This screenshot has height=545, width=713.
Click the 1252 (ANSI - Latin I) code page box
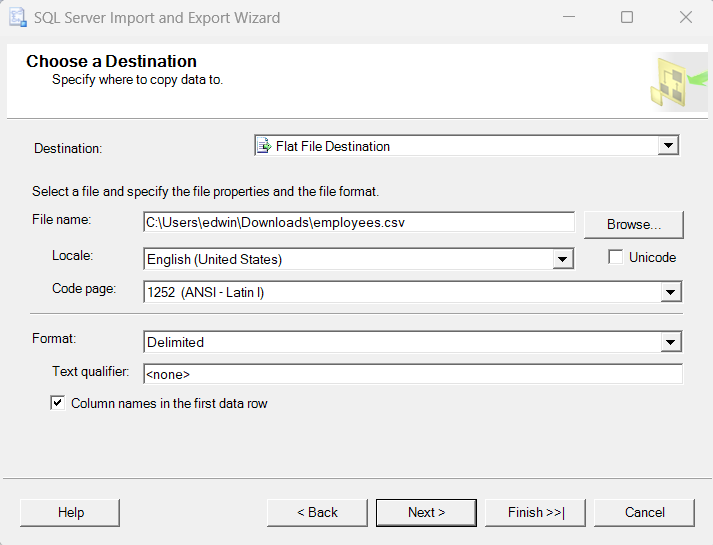coord(412,292)
